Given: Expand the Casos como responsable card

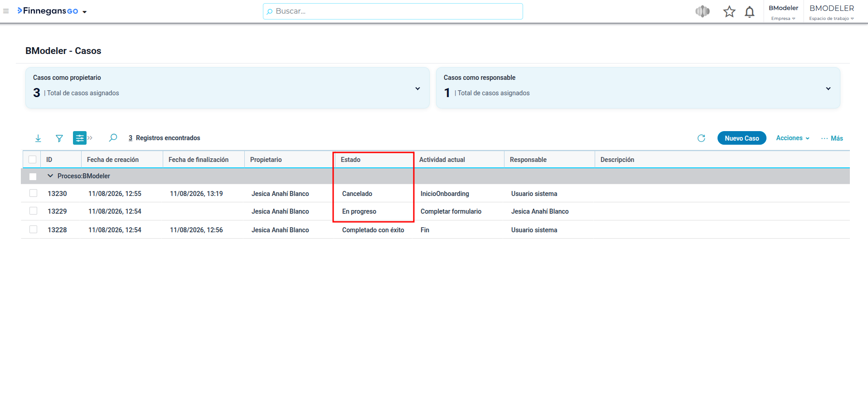Looking at the screenshot, I should (x=828, y=88).
